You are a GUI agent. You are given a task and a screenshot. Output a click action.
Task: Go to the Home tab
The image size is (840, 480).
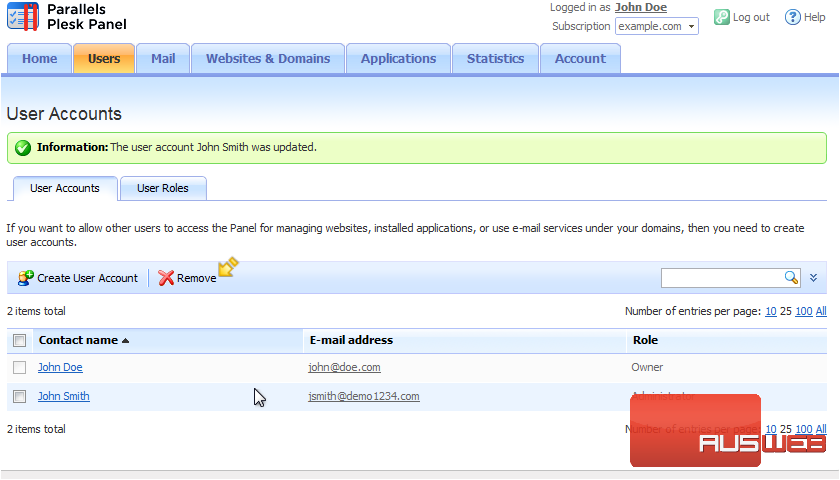coord(40,58)
